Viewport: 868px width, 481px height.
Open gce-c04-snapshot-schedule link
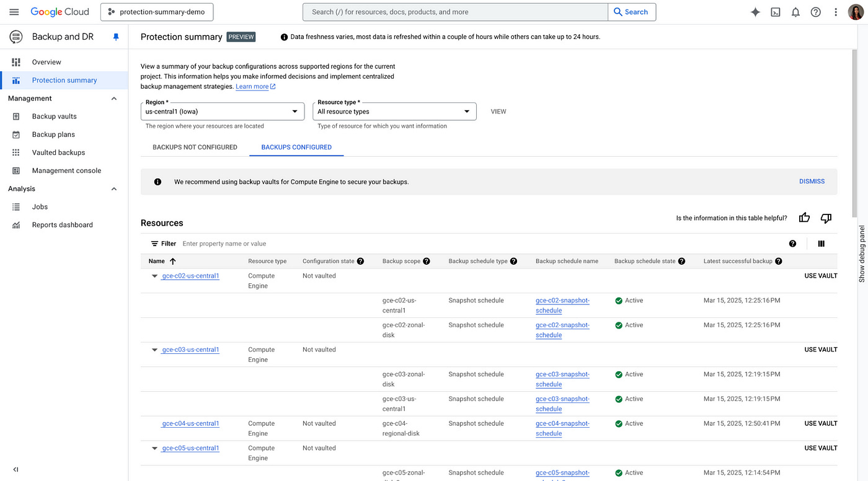coord(562,428)
